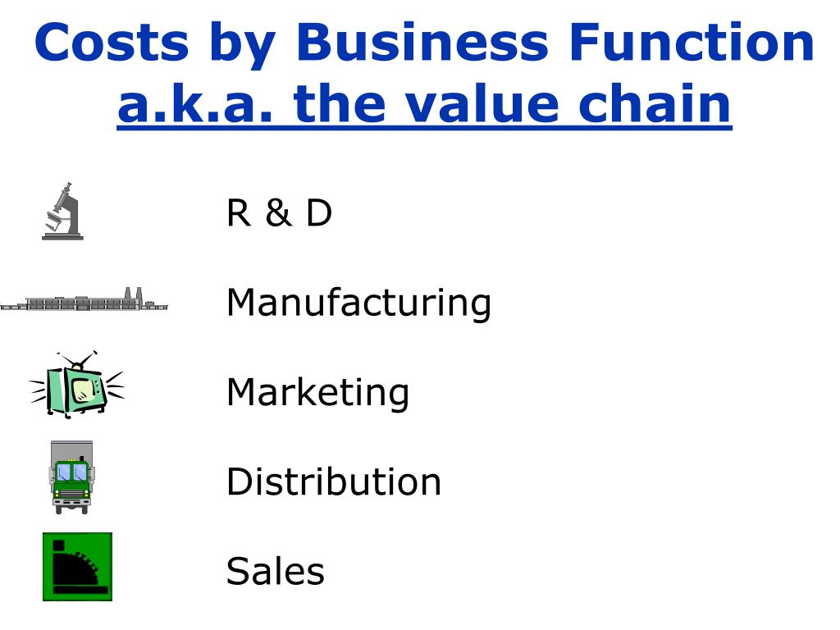Click the underlined a.k.a. text
The height and width of the screenshot is (630, 840).
(x=194, y=103)
